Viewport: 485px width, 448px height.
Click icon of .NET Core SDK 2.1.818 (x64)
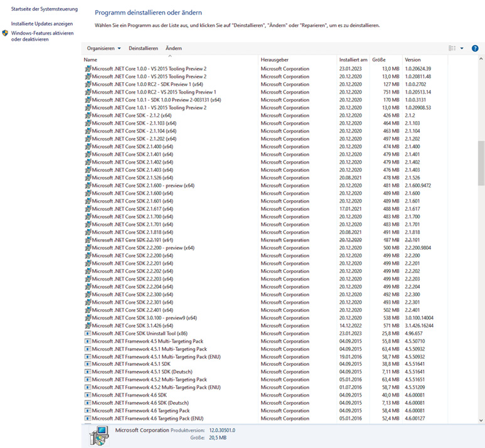click(x=88, y=232)
